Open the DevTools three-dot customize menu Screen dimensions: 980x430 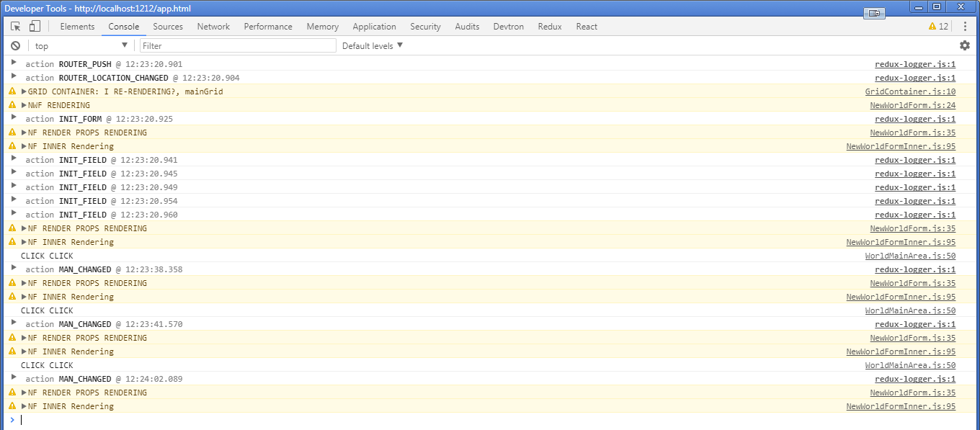[965, 27]
